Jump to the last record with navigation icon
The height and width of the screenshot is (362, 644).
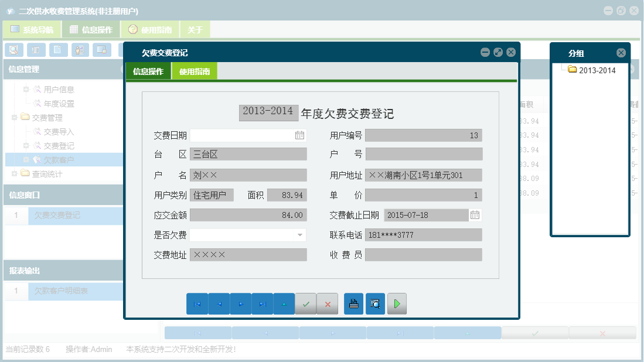(262, 303)
